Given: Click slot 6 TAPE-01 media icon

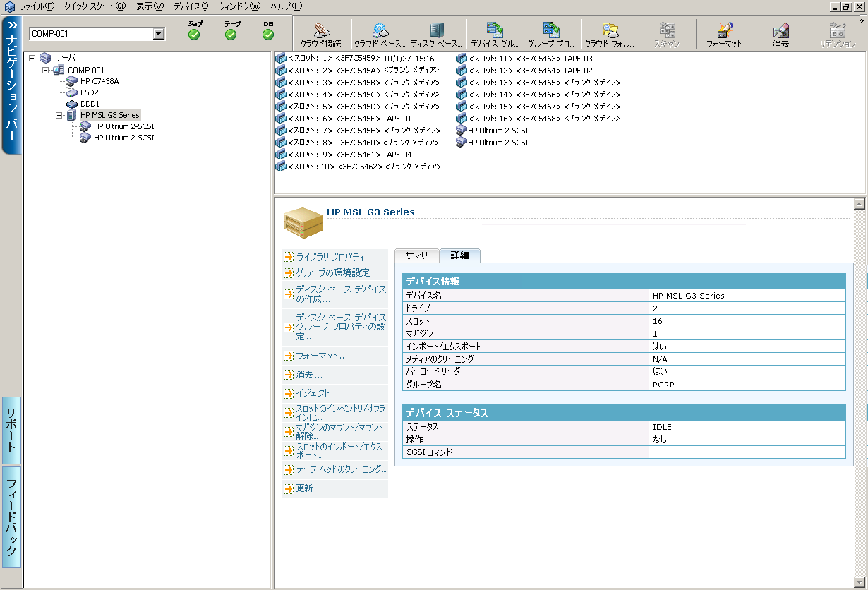Looking at the screenshot, I should tap(280, 119).
